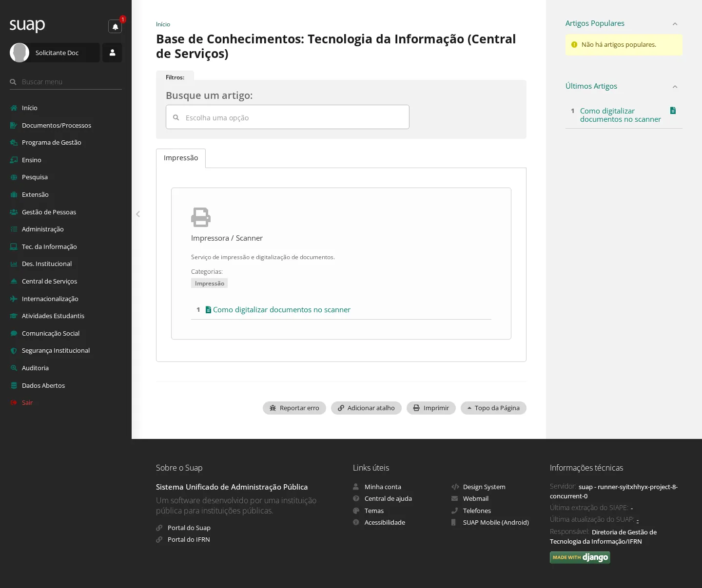The width and height of the screenshot is (702, 588).
Task: Expand Gestão de Pessoas menu item
Action: point(66,212)
